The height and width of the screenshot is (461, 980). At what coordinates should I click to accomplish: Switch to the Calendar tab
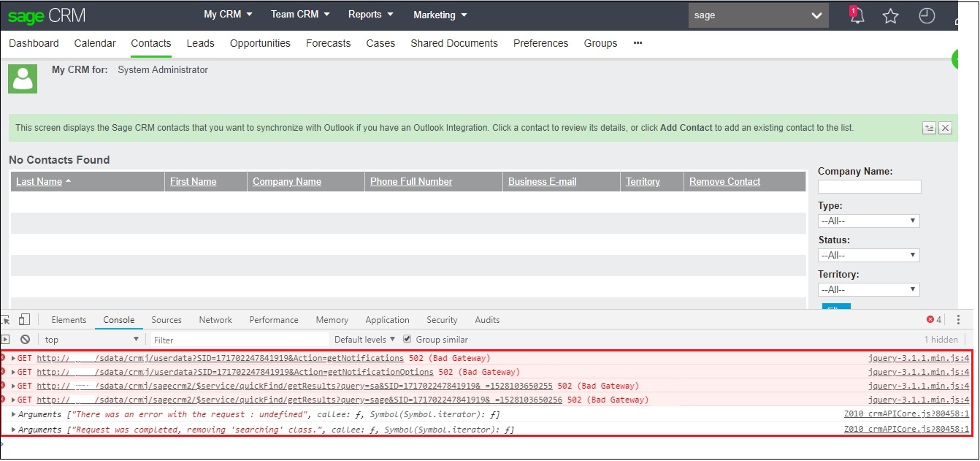tap(95, 43)
